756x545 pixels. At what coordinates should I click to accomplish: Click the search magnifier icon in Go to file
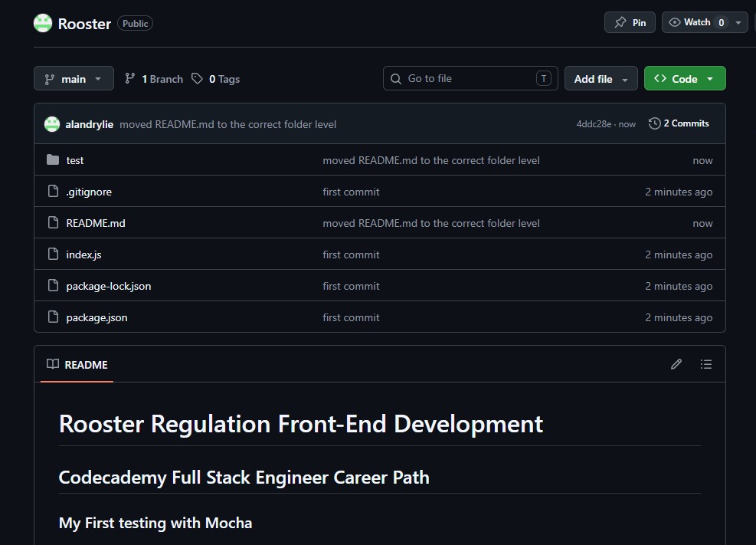(396, 79)
